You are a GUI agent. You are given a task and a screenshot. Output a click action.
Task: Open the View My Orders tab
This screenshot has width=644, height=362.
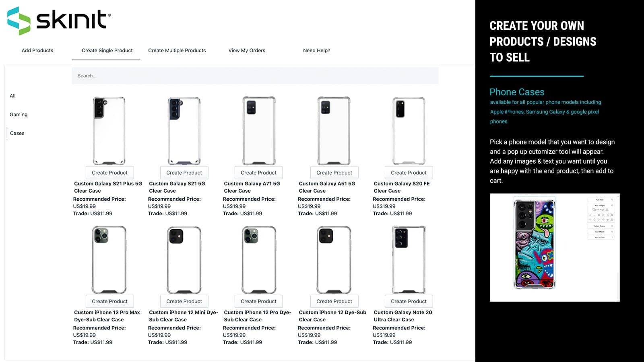coord(247,50)
